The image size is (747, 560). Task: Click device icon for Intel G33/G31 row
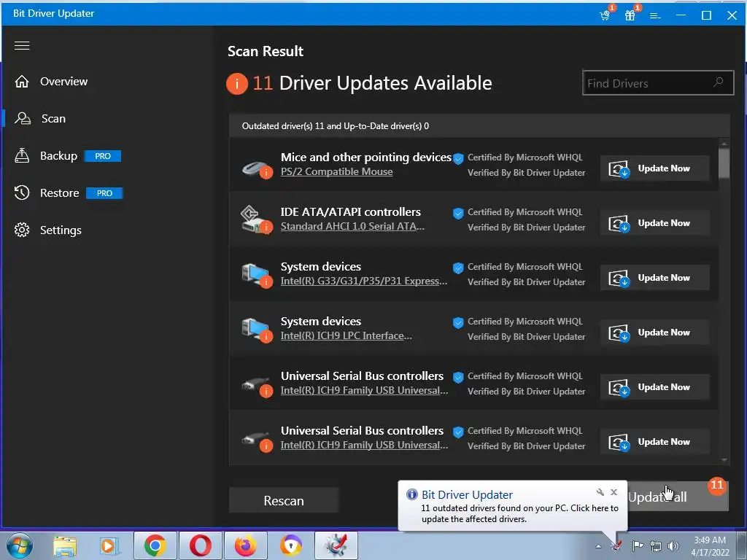point(257,276)
